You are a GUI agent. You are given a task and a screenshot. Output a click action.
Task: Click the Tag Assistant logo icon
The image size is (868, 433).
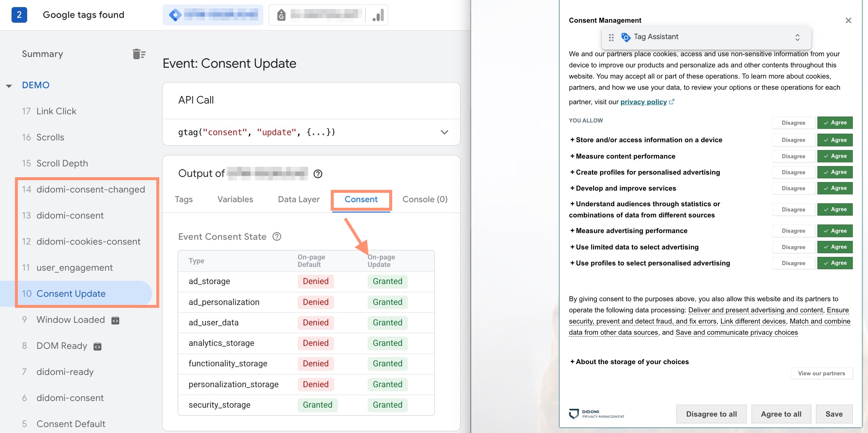(626, 37)
